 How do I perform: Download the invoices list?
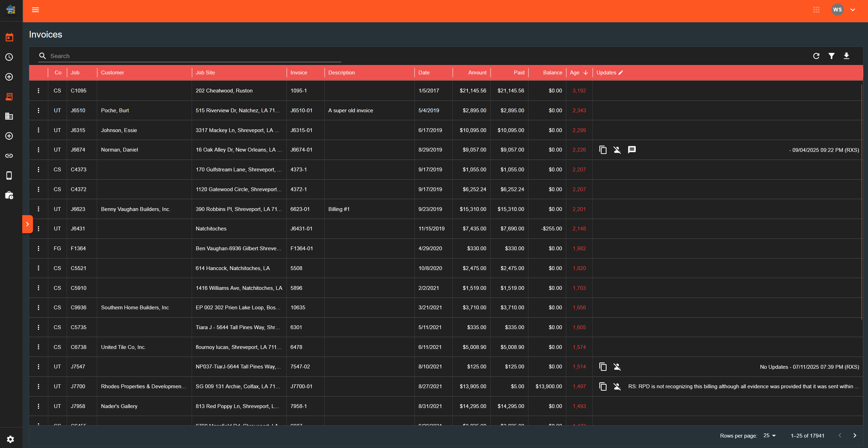coord(847,56)
